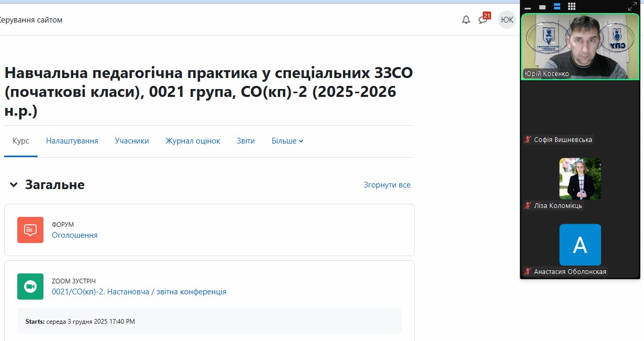Select Юрій Косенко video thumbnail
Screen dimensions: 644x341
pyautogui.click(x=580, y=46)
